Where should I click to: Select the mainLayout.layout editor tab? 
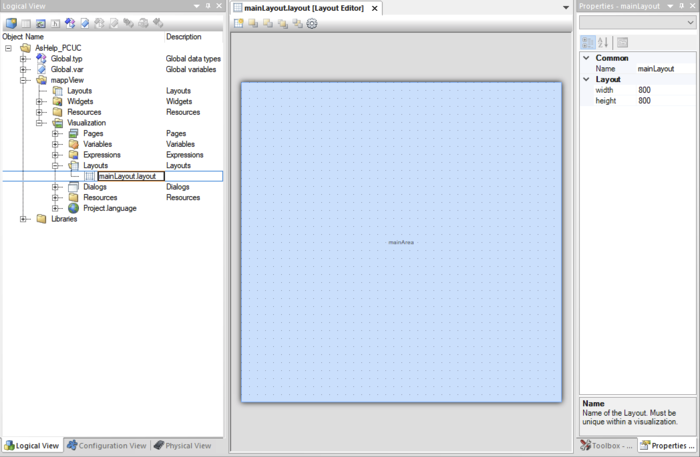point(304,8)
